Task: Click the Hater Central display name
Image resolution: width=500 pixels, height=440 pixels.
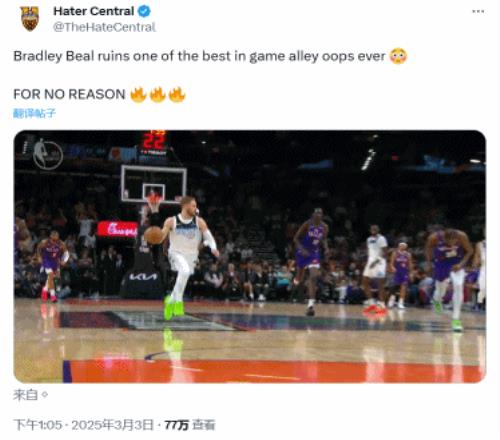Action: click(94, 11)
